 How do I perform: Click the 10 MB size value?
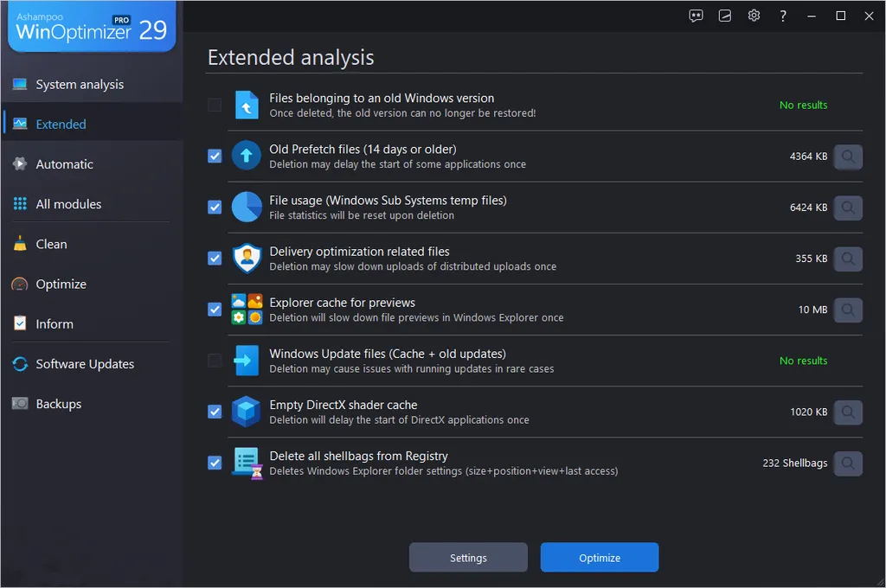pyautogui.click(x=812, y=310)
